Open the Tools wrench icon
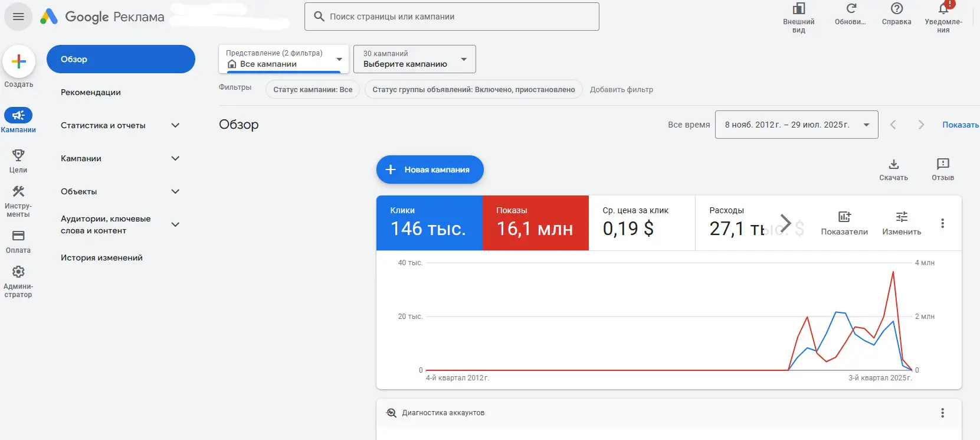980x440 pixels. click(18, 191)
